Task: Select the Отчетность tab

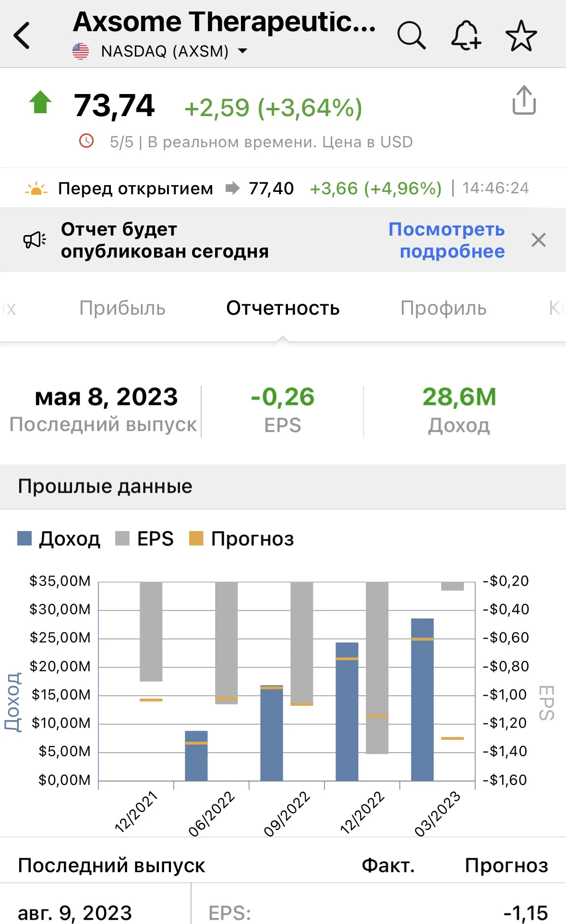Action: (x=283, y=308)
